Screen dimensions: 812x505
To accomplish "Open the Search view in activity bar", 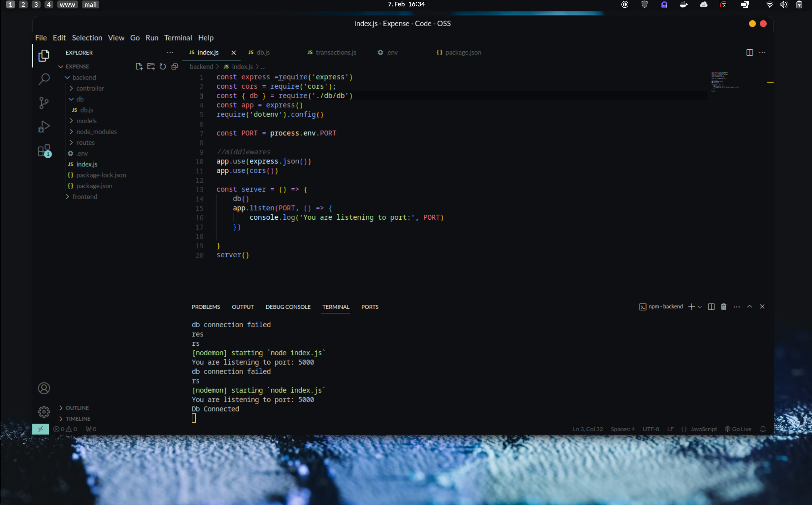I will click(44, 79).
